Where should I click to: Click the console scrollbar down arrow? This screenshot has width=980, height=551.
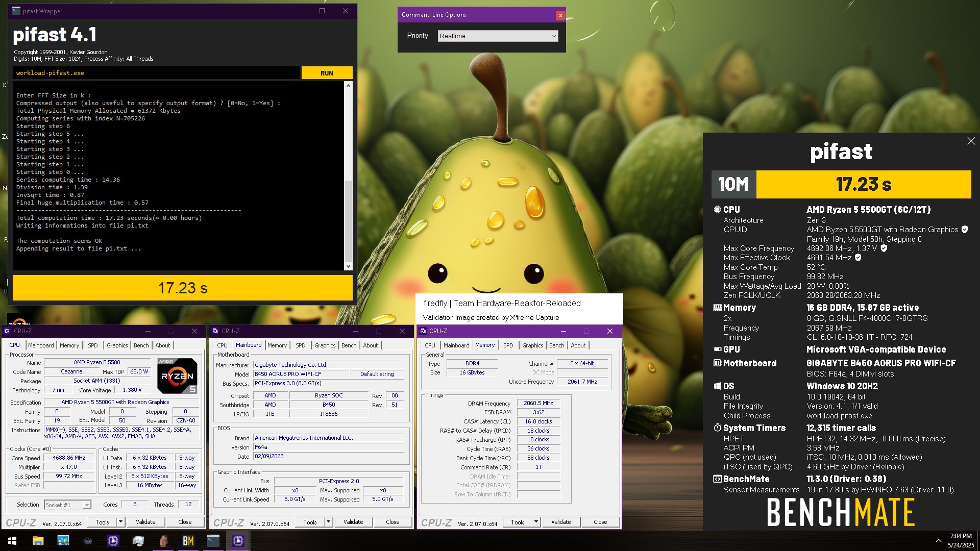(x=348, y=266)
